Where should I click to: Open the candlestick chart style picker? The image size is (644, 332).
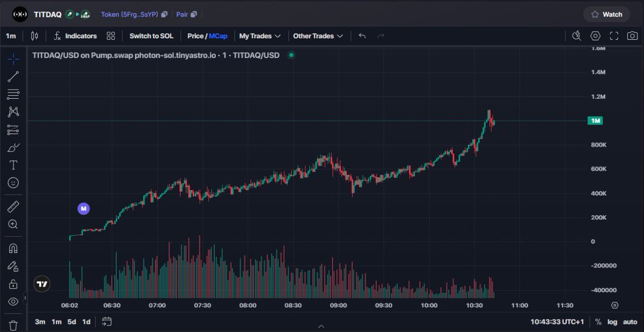35,36
